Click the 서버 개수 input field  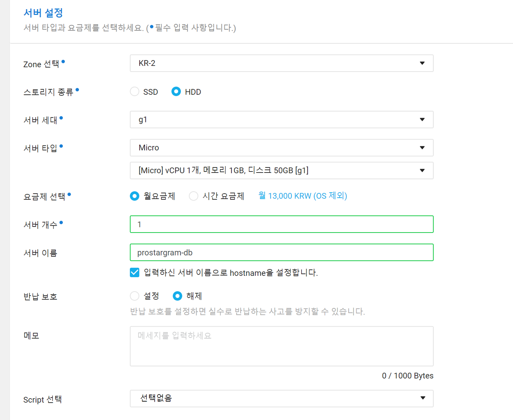[x=281, y=224]
